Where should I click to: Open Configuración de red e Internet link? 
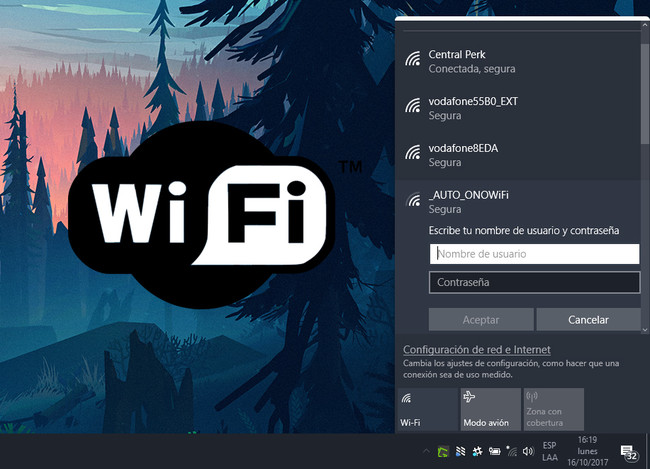pyautogui.click(x=477, y=350)
